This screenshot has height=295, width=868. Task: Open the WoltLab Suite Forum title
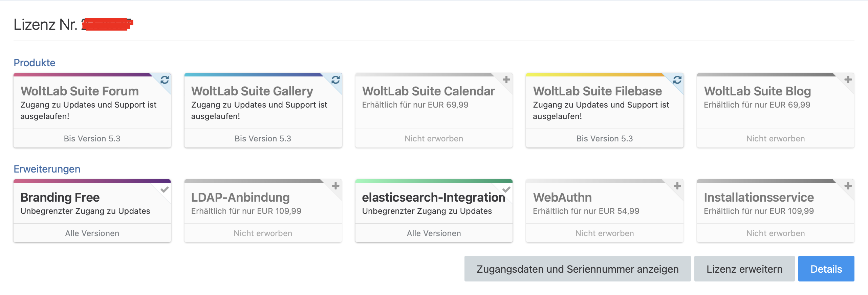80,91
